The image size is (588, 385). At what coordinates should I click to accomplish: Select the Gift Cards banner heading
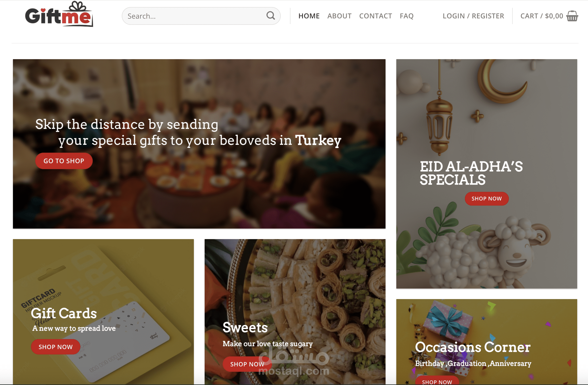pyautogui.click(x=64, y=313)
